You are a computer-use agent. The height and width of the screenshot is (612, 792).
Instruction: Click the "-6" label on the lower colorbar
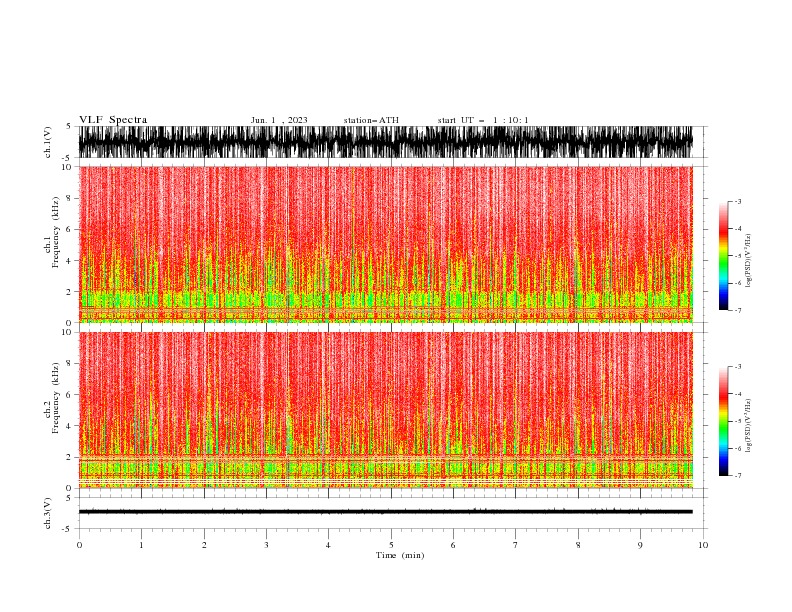738,448
